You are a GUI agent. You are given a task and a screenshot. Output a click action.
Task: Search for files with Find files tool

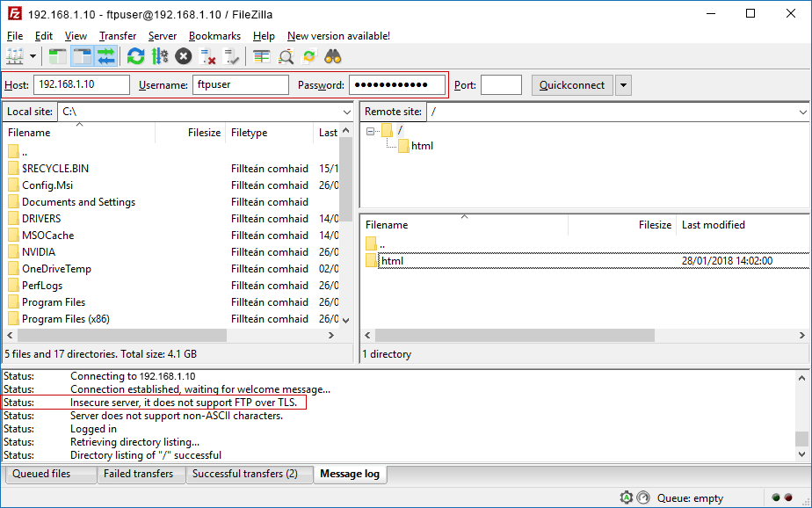(332, 55)
